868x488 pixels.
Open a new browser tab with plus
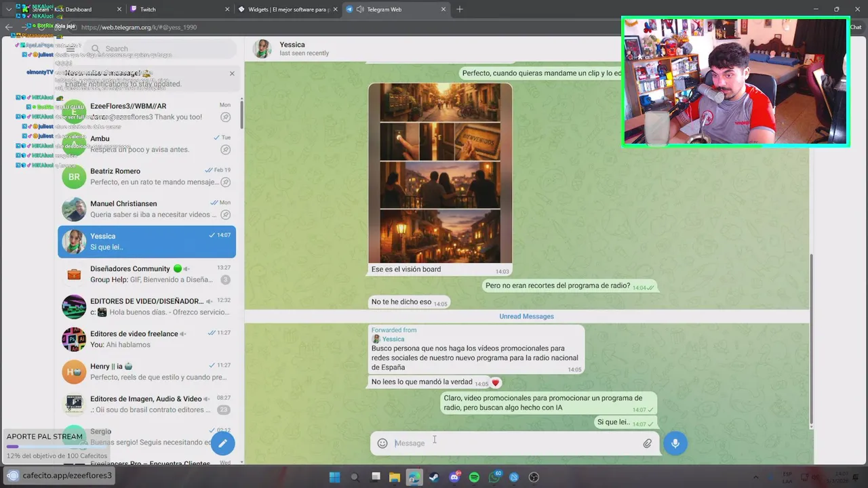pyautogui.click(x=460, y=9)
